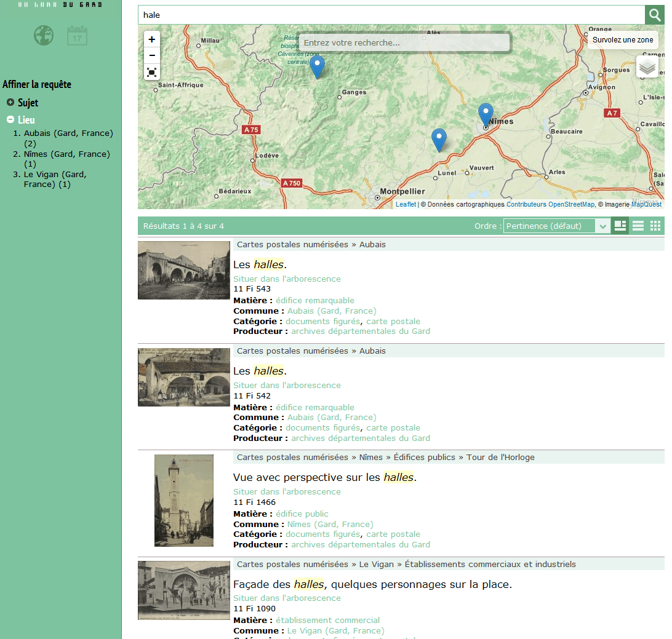This screenshot has width=672, height=639.
Task: Zoom in on the map
Action: [151, 38]
